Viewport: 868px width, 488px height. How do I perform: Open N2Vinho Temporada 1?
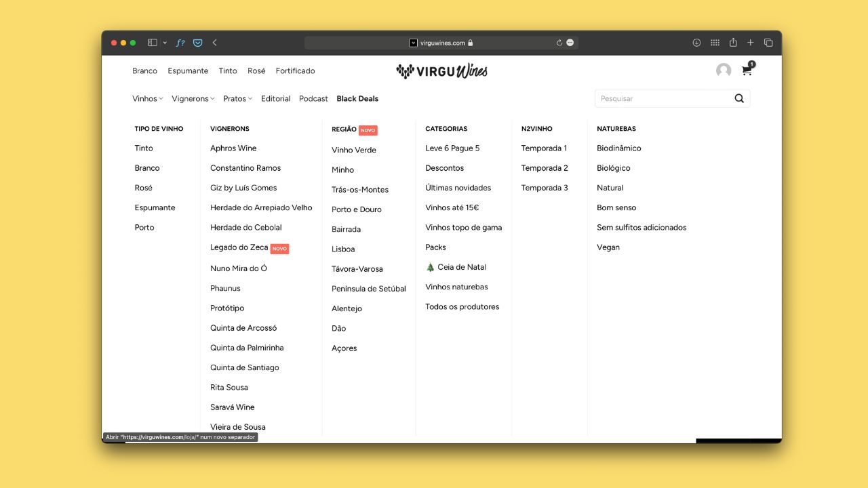pos(545,148)
